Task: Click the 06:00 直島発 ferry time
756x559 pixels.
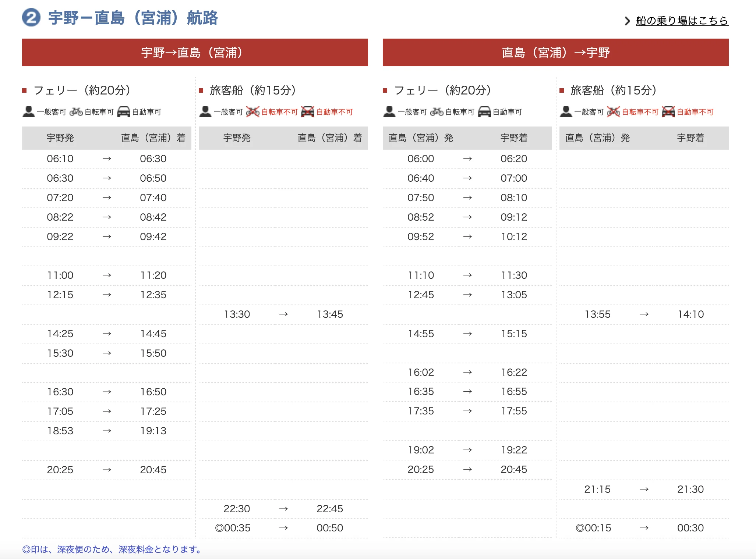Action: [x=421, y=159]
